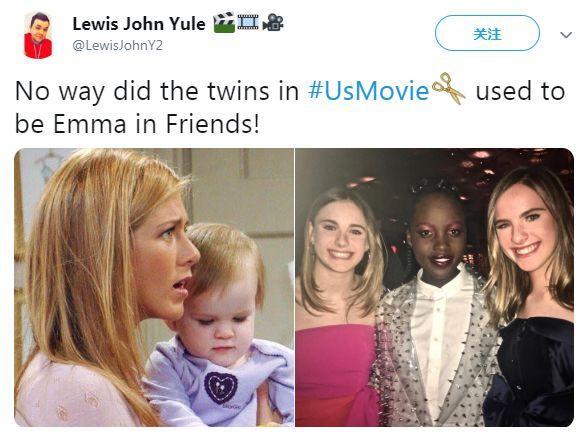The width and height of the screenshot is (583, 438).
Task: Open Lewis John Yule's profile avatar
Action: 38,35
